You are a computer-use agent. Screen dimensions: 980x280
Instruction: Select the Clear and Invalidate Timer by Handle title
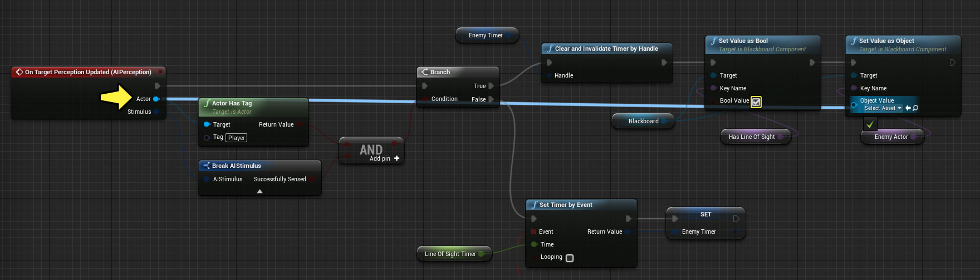[x=606, y=49]
